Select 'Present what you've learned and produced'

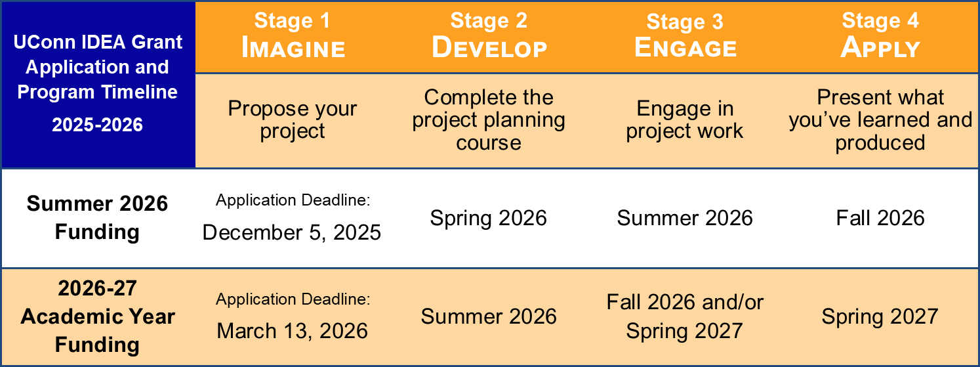click(x=880, y=119)
